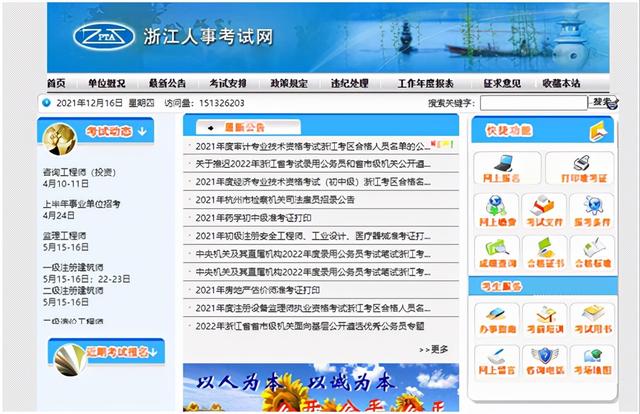This screenshot has height=414, width=640.
Task: Click the date 2021年12月16日 星期四
Action: pyautogui.click(x=105, y=103)
